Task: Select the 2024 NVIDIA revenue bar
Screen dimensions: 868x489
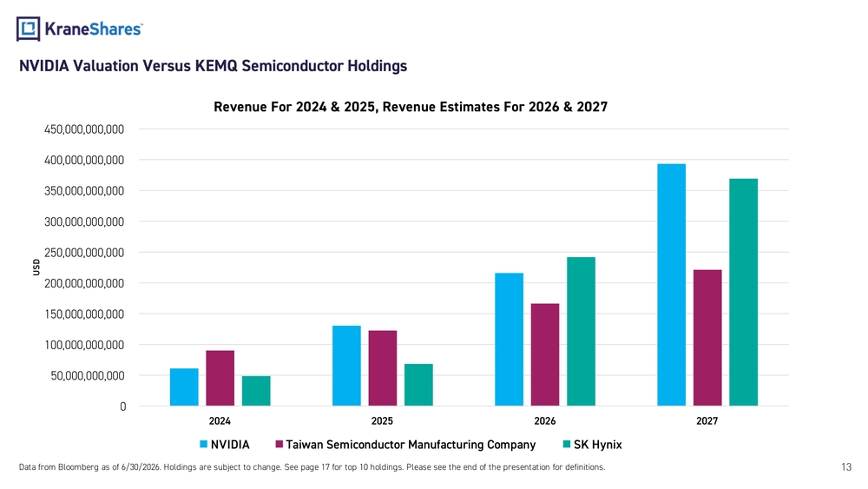Action: click(184, 387)
